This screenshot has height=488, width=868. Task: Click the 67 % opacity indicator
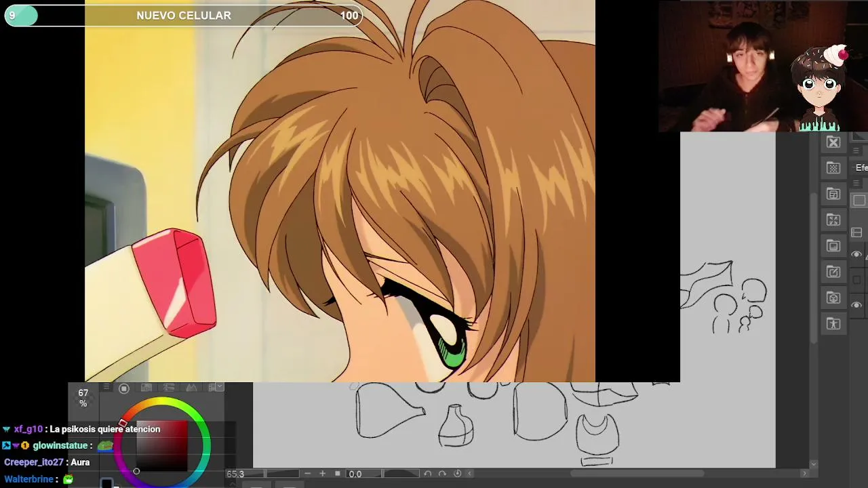coord(83,398)
